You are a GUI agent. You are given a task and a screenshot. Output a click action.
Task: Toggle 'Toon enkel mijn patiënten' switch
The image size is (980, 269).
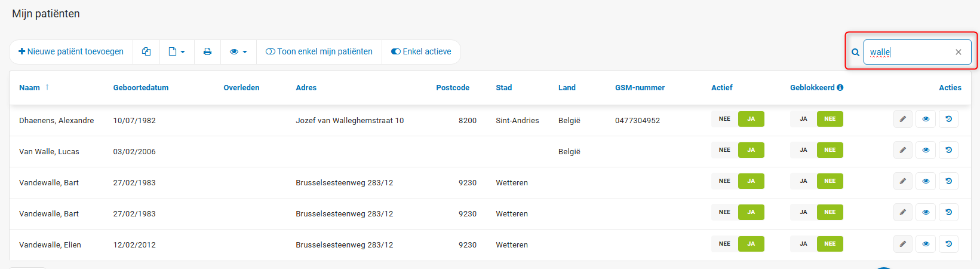319,52
